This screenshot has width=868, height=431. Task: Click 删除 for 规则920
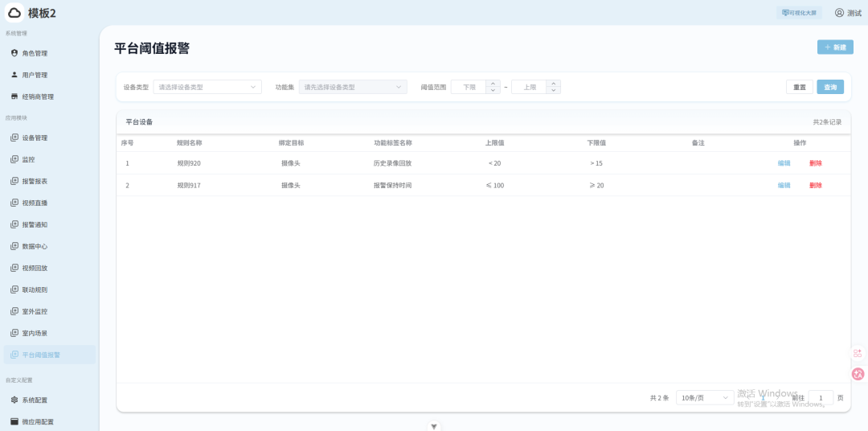[816, 163]
